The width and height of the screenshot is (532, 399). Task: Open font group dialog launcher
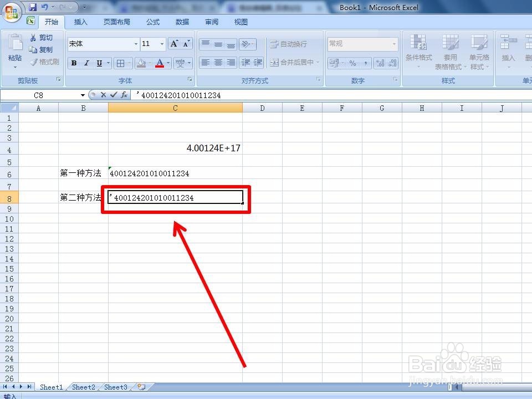coord(190,79)
